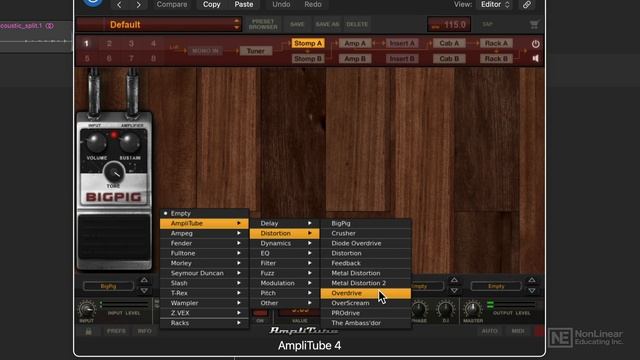Open the shopping cart store icon
This screenshot has width=640, height=360.
click(534, 24)
